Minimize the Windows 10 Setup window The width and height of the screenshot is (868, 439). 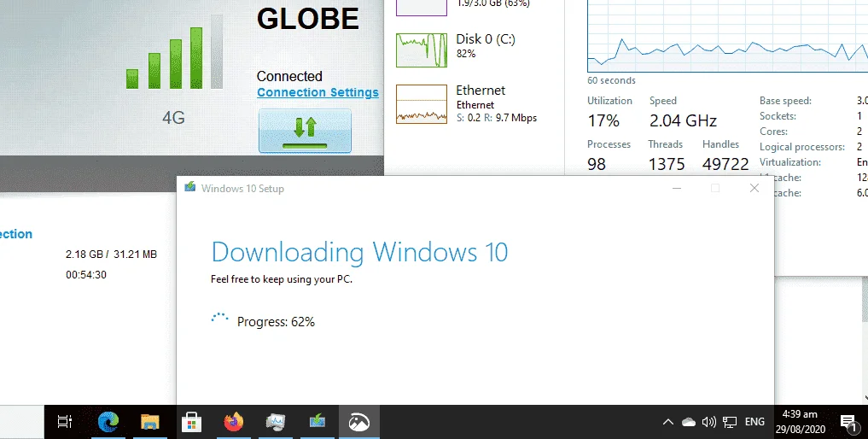point(677,189)
